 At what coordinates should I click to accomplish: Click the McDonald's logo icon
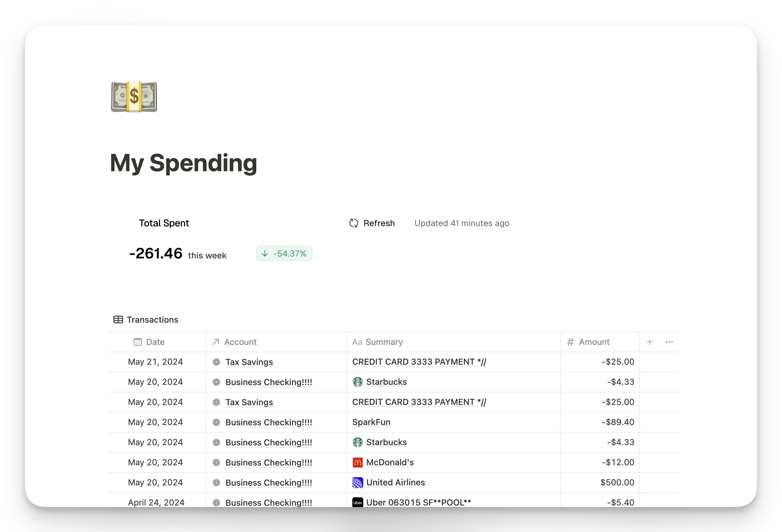(357, 462)
